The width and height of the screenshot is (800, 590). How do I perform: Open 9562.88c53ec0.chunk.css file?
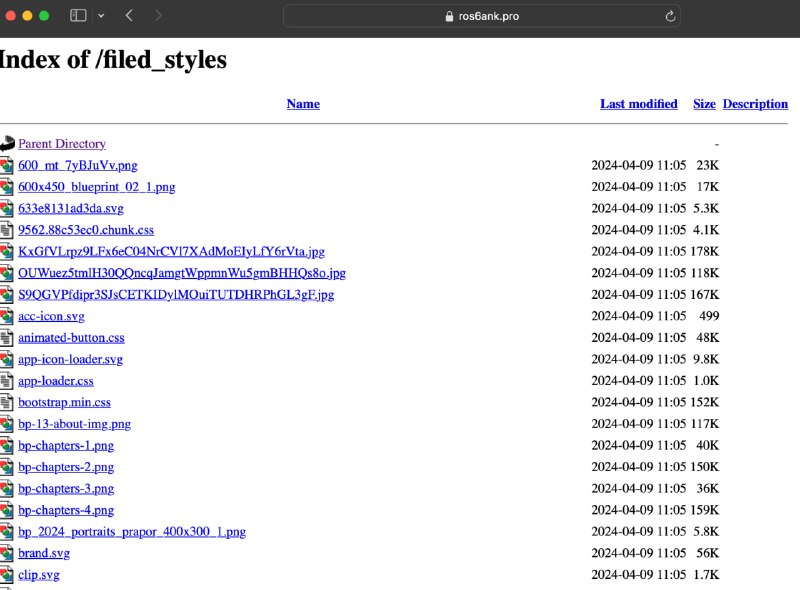coord(86,230)
